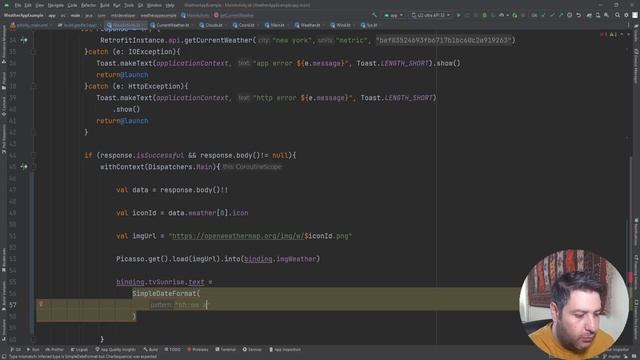Click the error bulb icon on line 57
Screen dimensions: 640x360
pyautogui.click(x=41, y=304)
